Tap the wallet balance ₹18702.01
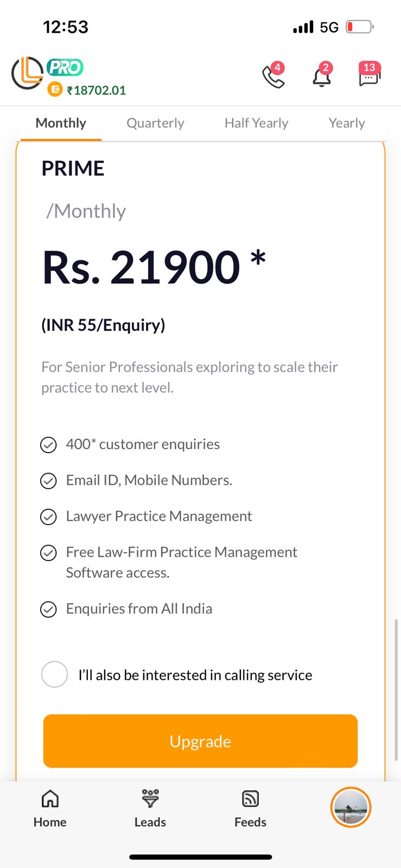This screenshot has height=868, width=401. 97,90
